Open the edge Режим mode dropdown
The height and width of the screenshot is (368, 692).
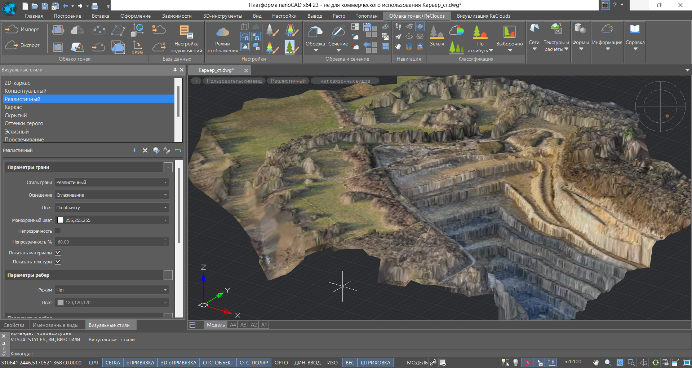pyautogui.click(x=112, y=290)
